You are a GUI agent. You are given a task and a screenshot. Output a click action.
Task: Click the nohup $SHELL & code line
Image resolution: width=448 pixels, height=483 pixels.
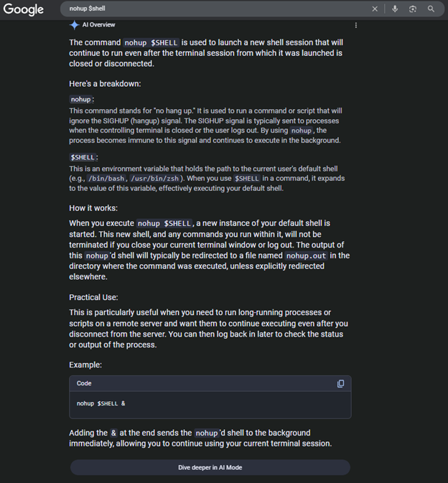(101, 403)
